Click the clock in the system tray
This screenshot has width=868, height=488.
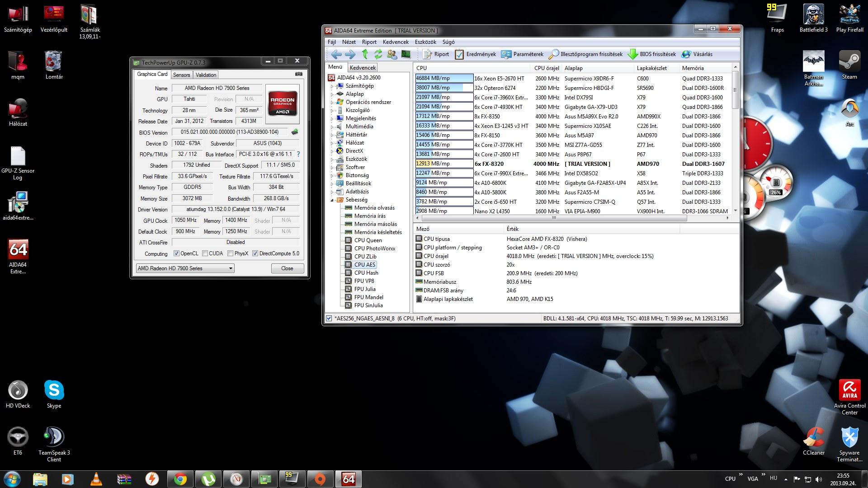[843, 479]
